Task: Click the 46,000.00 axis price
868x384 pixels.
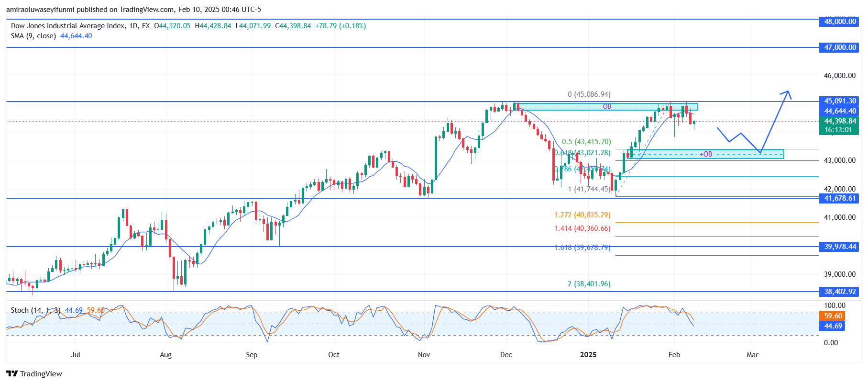Action: [839, 76]
